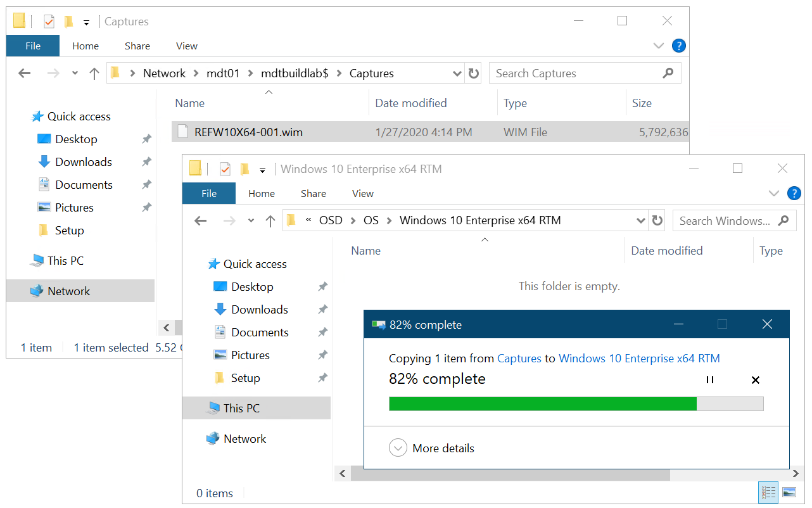
Task: Click the Captures link in copy dialog
Action: (519, 359)
